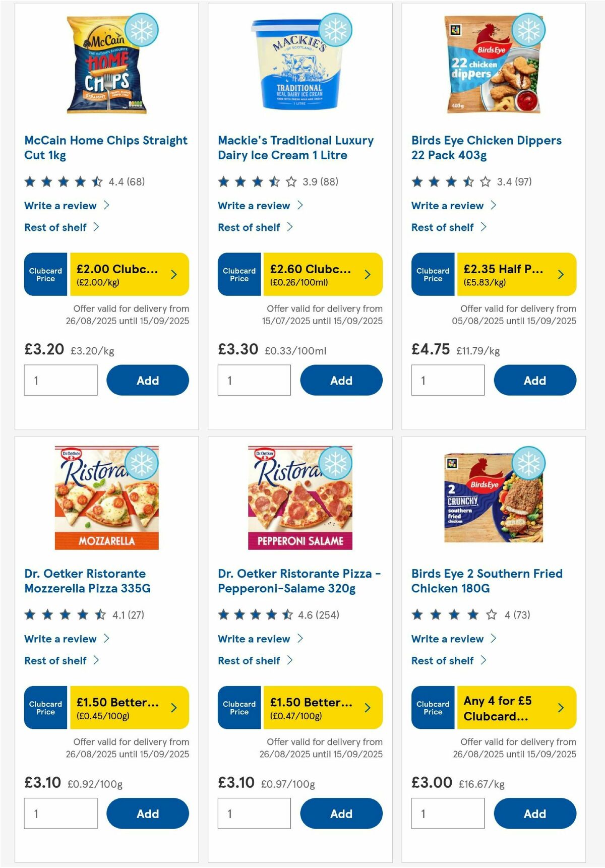Write a review for McCain Home Chips
This screenshot has width=605, height=868.
(x=60, y=206)
